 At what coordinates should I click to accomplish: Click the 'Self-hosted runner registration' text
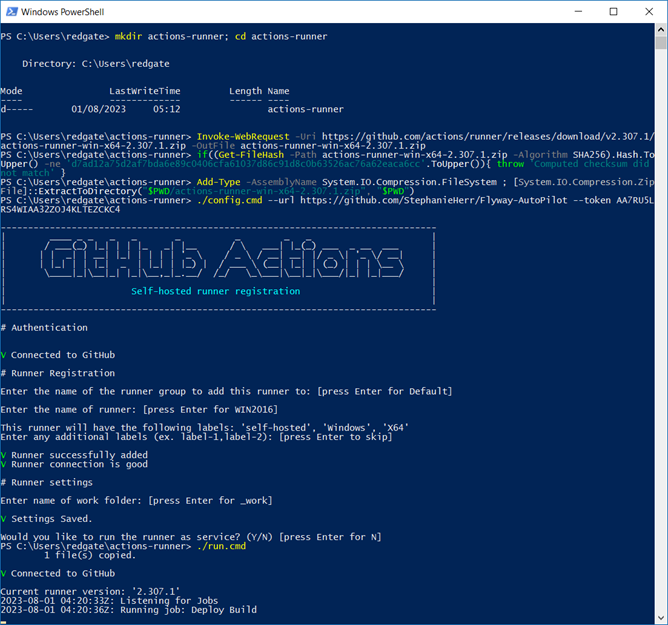coord(215,291)
